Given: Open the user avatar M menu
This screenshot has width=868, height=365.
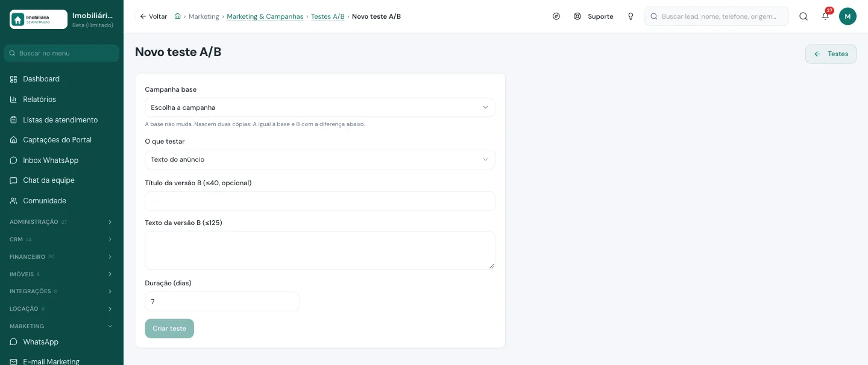Looking at the screenshot, I should [x=848, y=16].
